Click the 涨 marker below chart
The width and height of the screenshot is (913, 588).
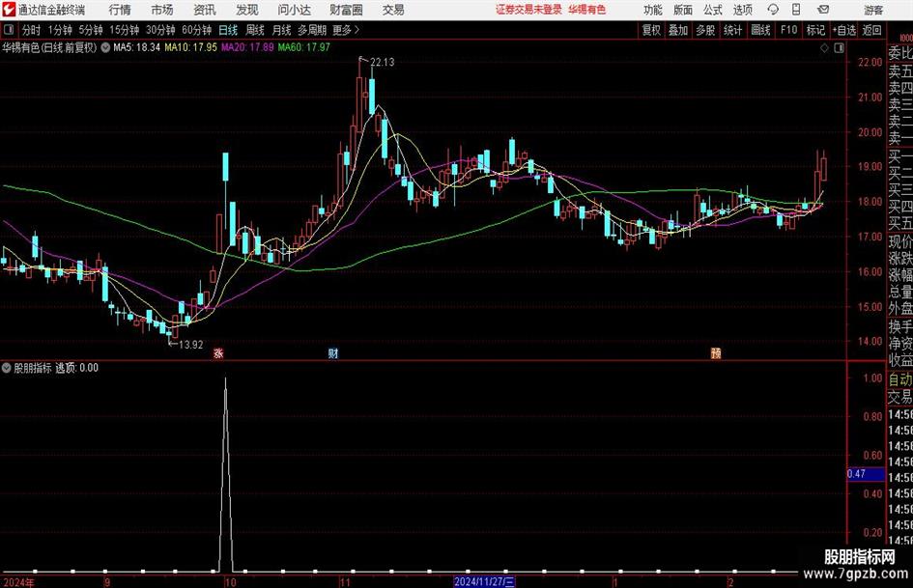[218, 352]
